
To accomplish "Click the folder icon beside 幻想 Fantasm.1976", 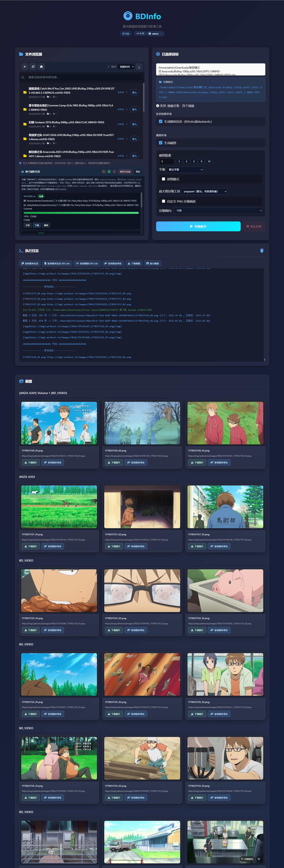I will point(25,124).
